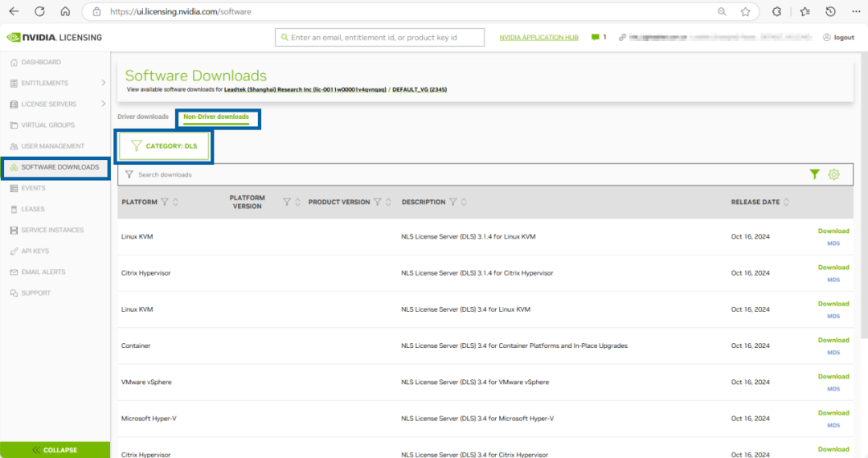The height and width of the screenshot is (458, 868).
Task: Switch to the Driver downloads tab
Action: [143, 117]
